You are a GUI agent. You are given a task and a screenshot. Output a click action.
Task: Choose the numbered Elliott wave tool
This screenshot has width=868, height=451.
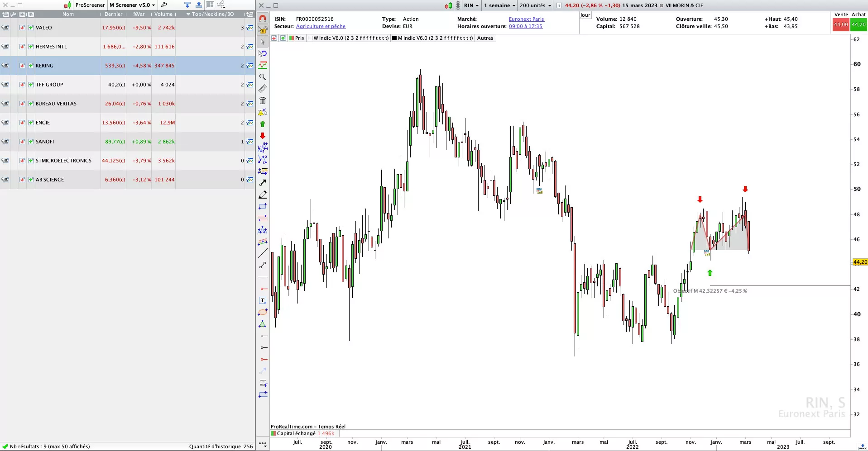[263, 147]
